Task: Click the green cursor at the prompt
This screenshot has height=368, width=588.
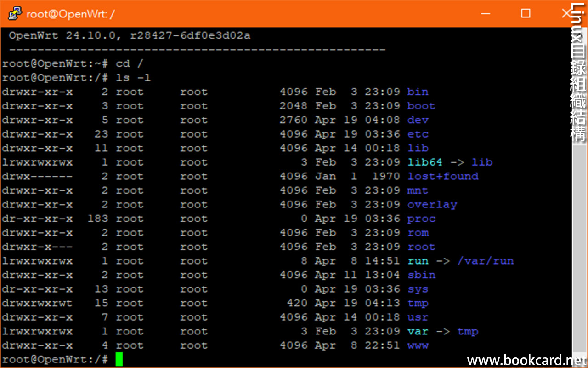Action: coord(119,359)
